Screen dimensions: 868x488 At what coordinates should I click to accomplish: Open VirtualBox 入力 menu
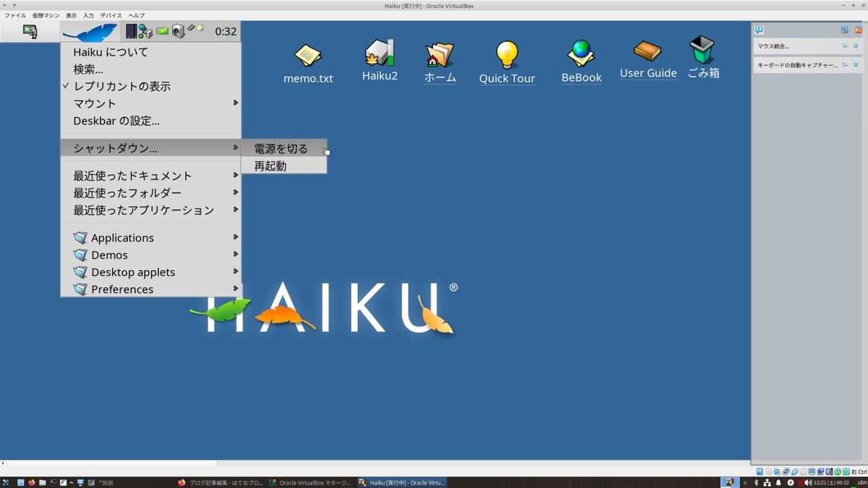click(88, 15)
